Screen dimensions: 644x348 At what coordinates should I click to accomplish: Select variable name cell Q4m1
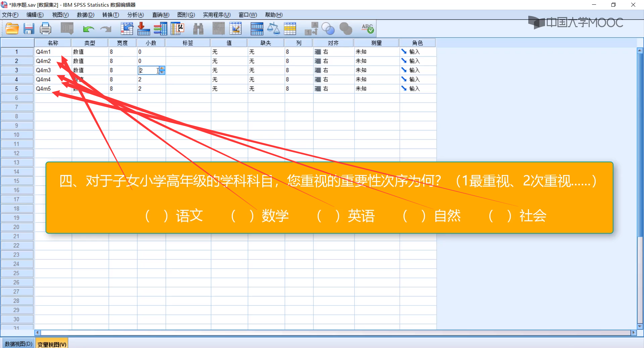(53, 52)
